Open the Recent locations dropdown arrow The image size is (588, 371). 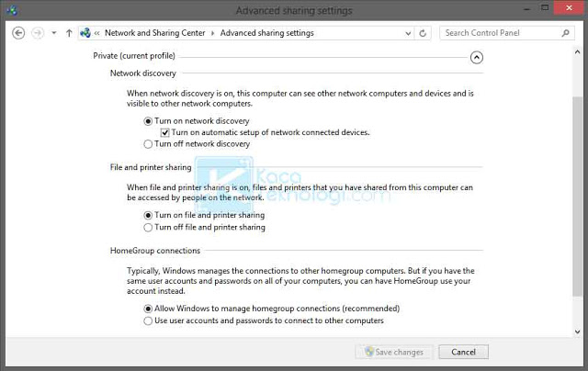tap(54, 33)
